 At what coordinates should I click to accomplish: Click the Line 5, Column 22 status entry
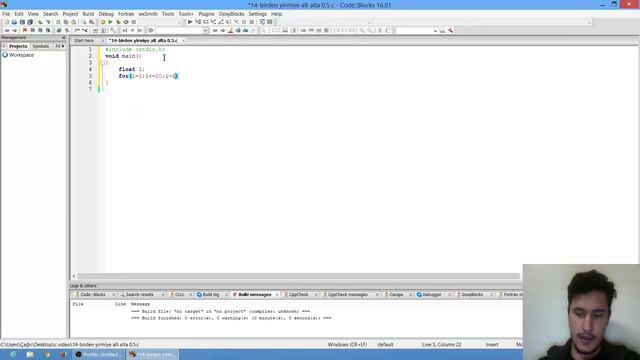click(x=442, y=344)
